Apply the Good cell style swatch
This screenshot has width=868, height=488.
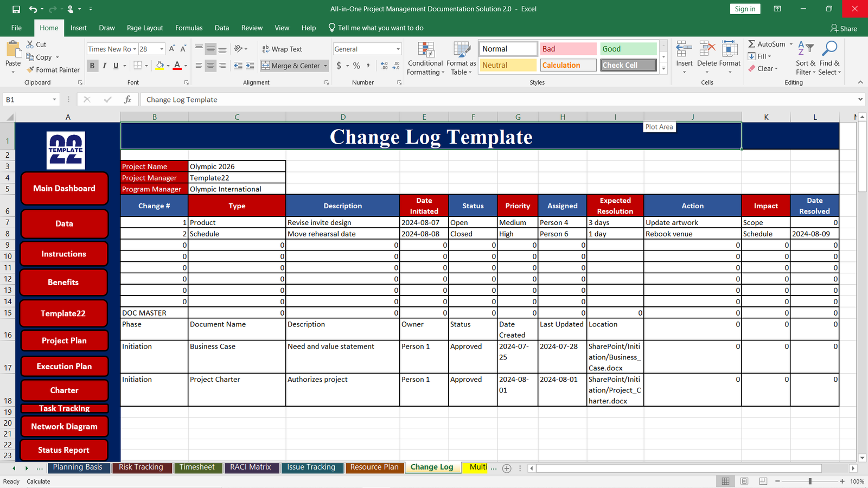point(628,49)
